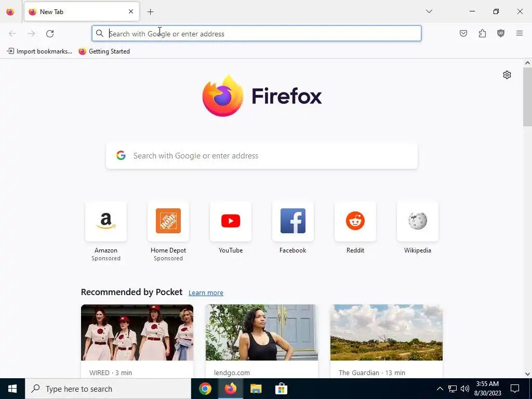Screen dimensions: 532x399
Task: Click the vertical scrollbar thumb
Action: (x=527, y=97)
